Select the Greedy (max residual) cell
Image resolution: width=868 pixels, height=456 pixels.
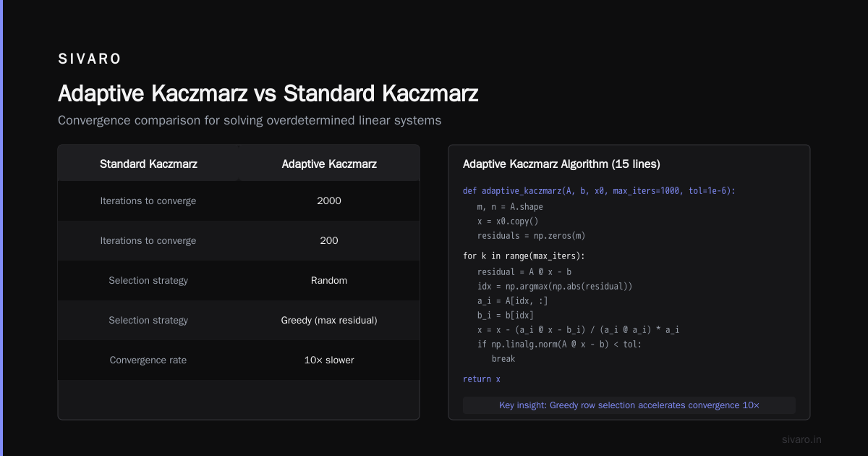[329, 320]
